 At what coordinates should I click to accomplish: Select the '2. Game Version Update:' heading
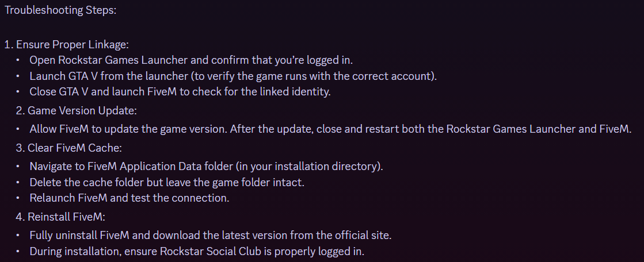pyautogui.click(x=77, y=111)
